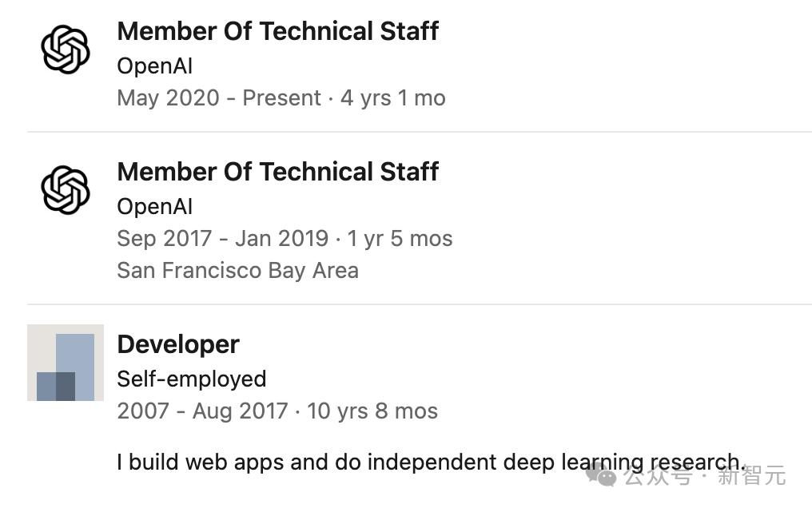The image size is (812, 508).
Task: Click the OpenAI logo beside May 2020 position
Action: coord(66,50)
